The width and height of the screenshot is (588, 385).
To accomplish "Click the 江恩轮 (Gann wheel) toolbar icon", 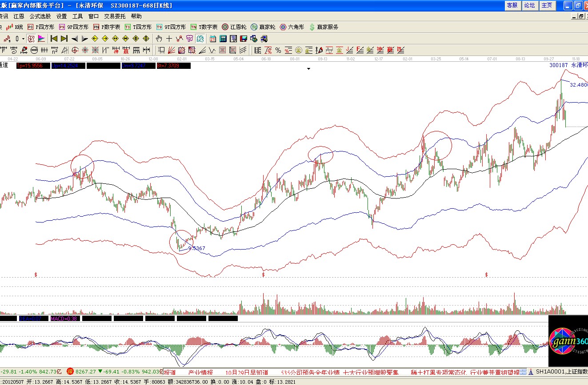I will pos(234,27).
